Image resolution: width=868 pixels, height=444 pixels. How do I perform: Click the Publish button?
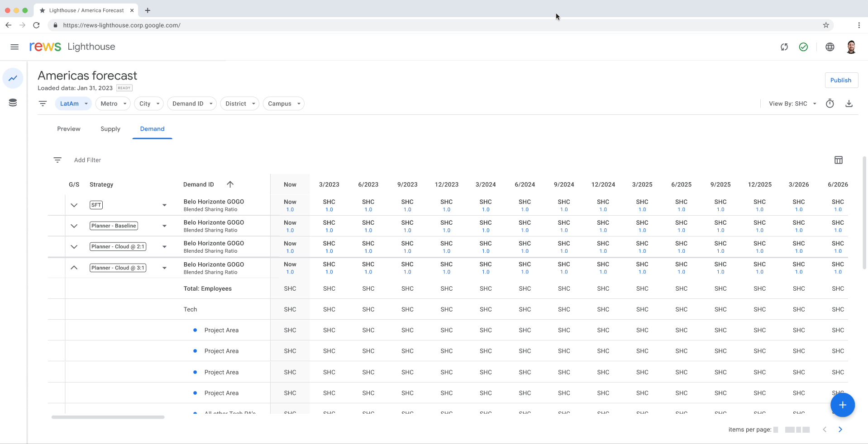[840, 80]
